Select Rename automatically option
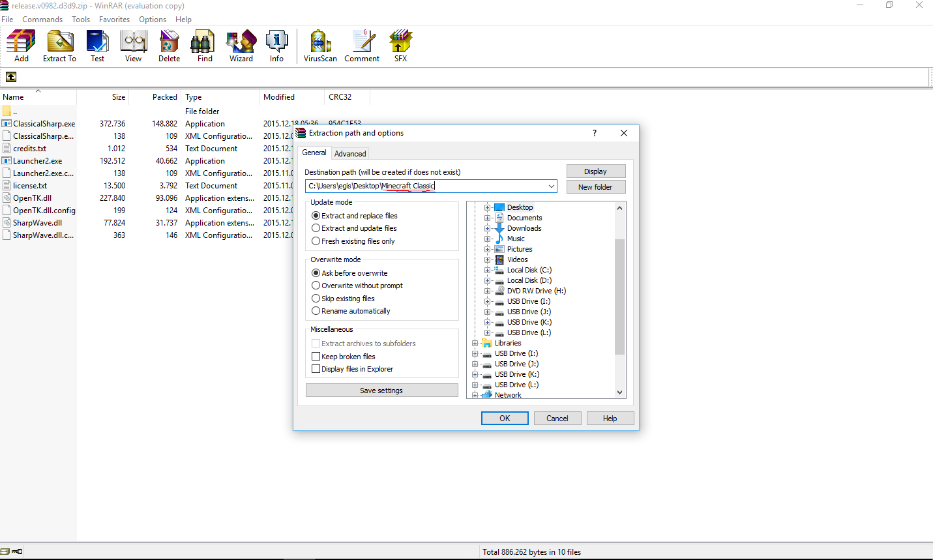This screenshot has width=933, height=560. (351, 311)
